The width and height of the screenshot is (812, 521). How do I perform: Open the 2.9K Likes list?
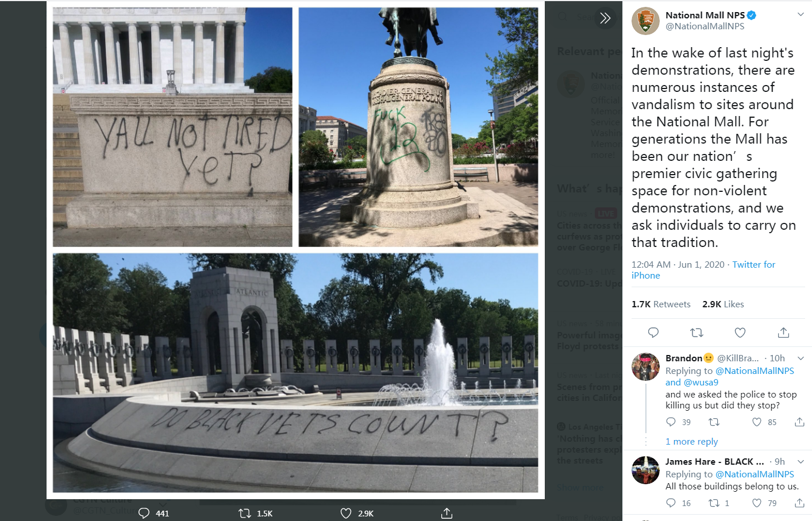[723, 304]
